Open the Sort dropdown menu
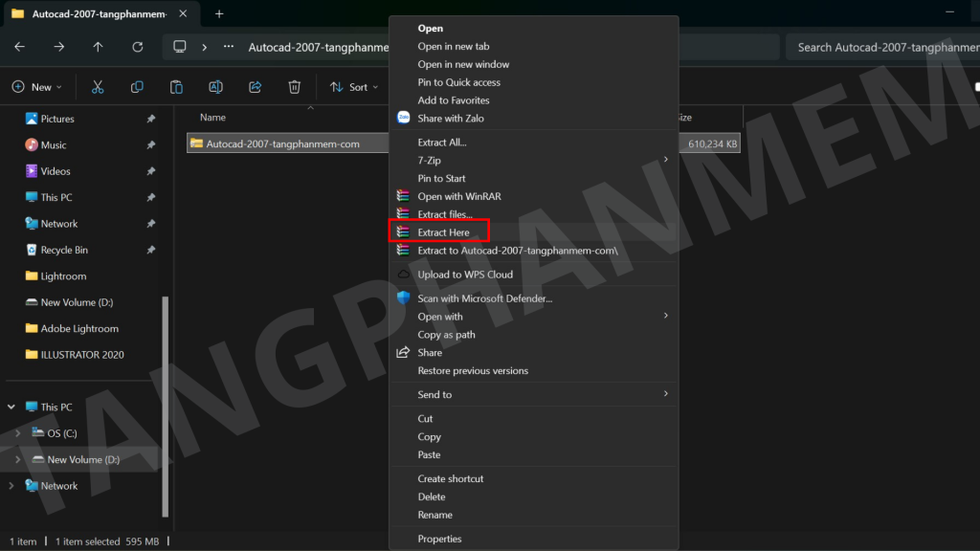The image size is (980, 551). 354,87
